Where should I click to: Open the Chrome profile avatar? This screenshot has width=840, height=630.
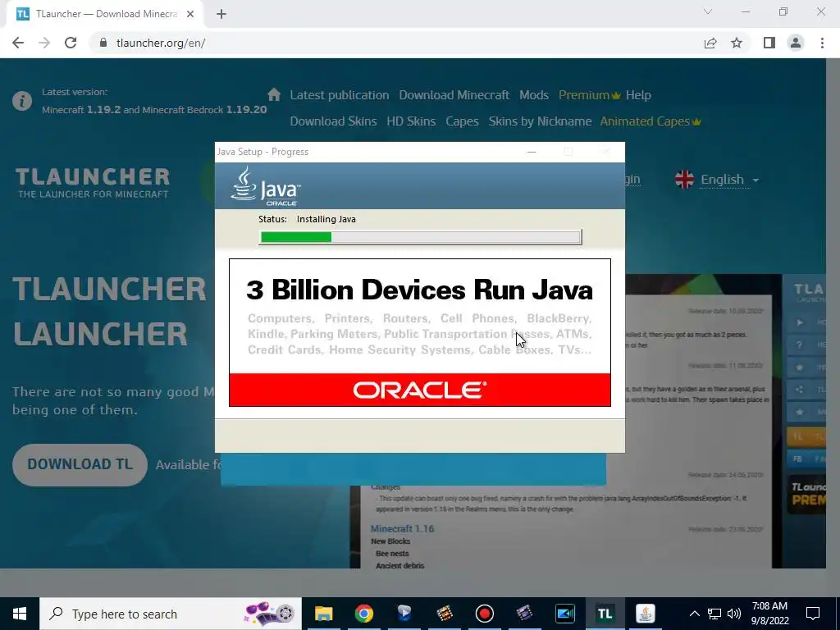point(796,43)
